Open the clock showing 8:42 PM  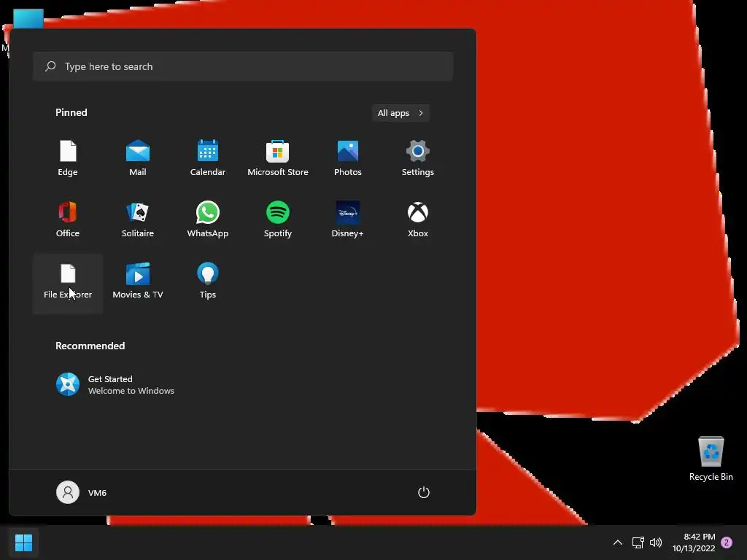coord(694,542)
